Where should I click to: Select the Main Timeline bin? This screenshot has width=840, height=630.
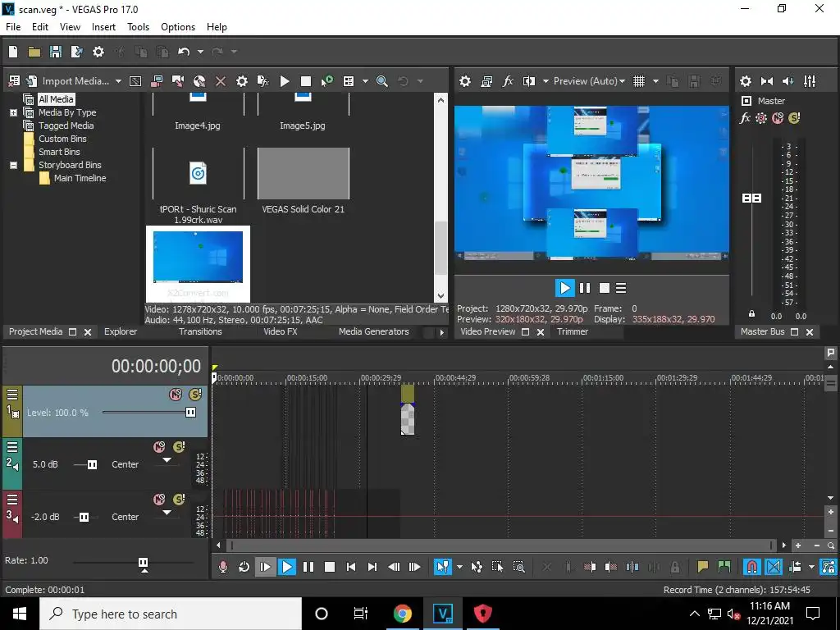tap(80, 178)
